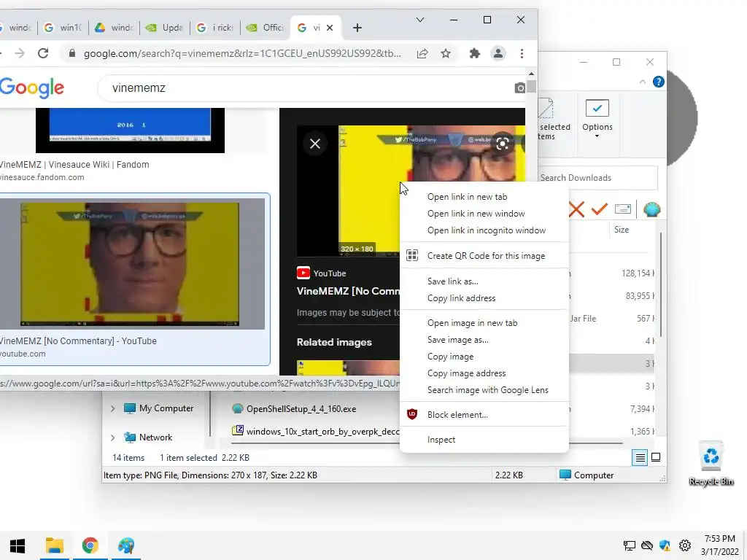Select Inspect from context menu
747x560 pixels.
484,440
